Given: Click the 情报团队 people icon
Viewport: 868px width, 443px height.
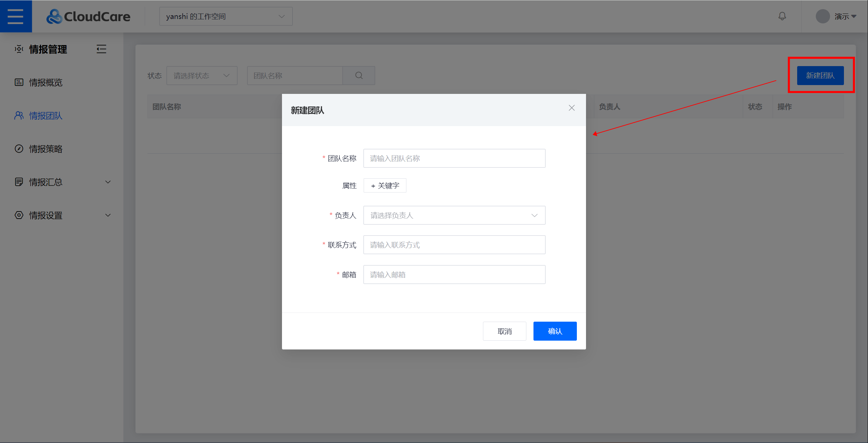Looking at the screenshot, I should [19, 116].
